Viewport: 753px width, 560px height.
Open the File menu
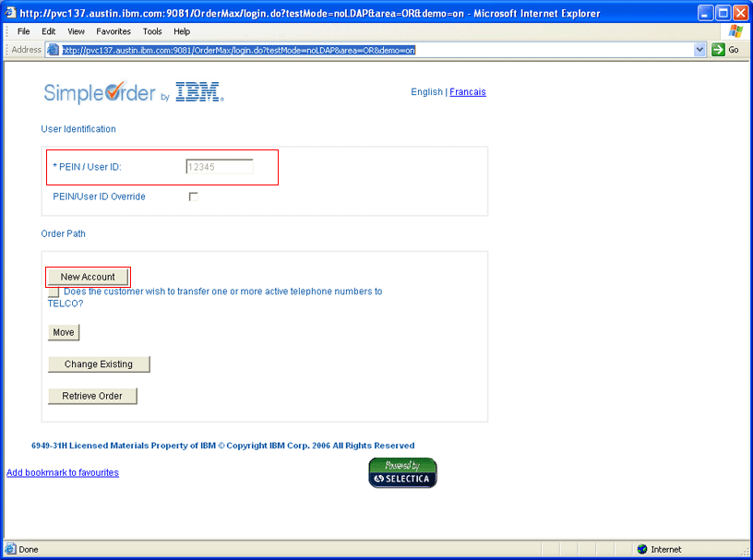(24, 31)
